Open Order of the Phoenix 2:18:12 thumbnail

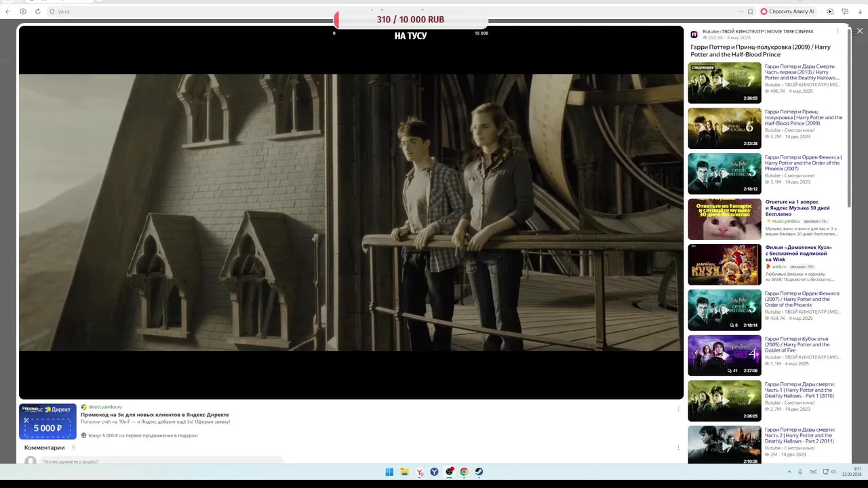tap(724, 174)
